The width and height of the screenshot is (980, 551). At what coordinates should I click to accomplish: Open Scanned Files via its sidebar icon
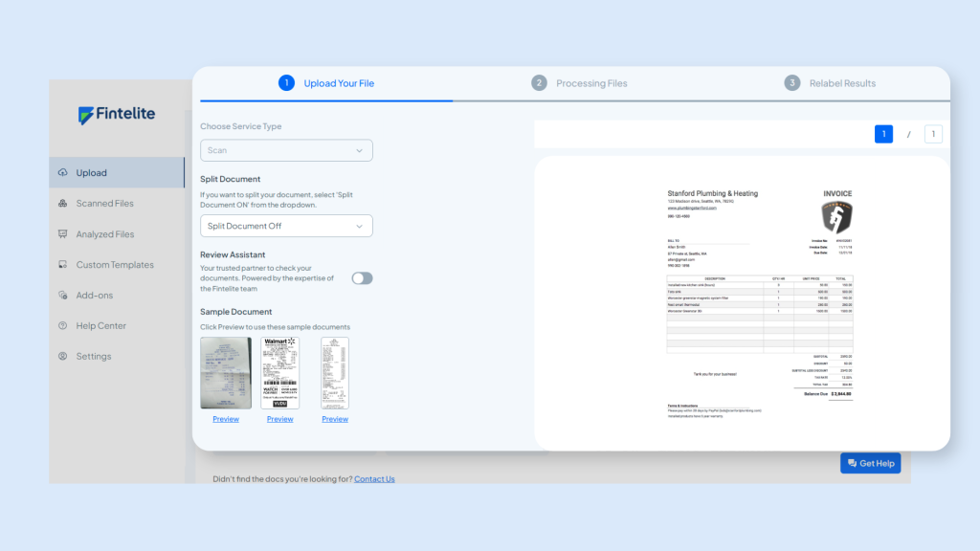[x=63, y=204]
